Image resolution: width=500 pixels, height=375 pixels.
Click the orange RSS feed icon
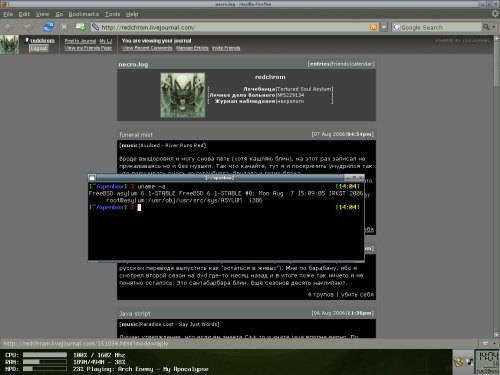[373, 27]
